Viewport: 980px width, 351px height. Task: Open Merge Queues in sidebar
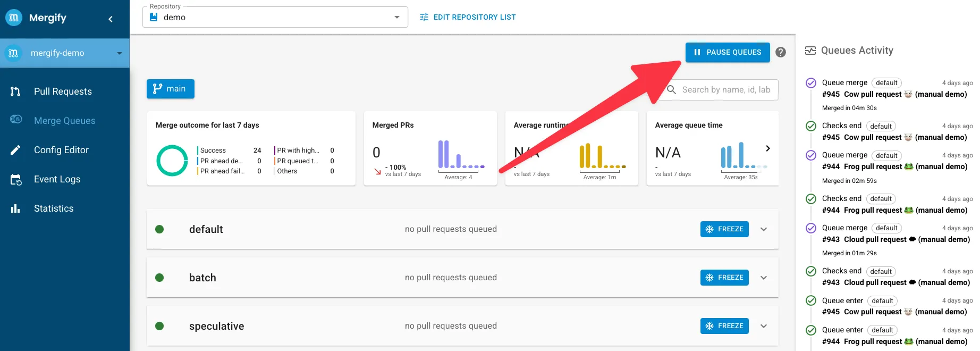(65, 121)
